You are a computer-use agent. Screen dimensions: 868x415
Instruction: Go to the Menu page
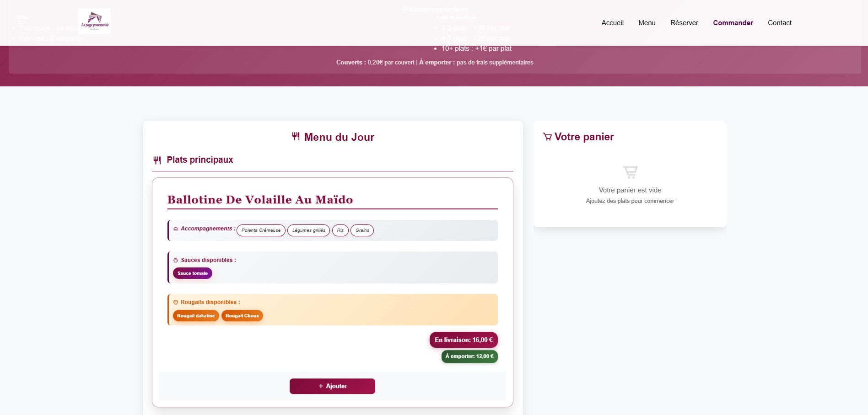coord(647,23)
